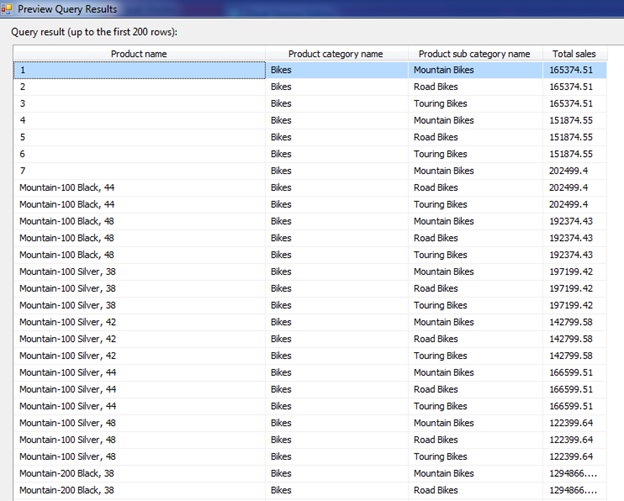Select Mountain-100 Silver, 38 in Touring Bikes row
Screen dimensions: 624x501
point(139,305)
